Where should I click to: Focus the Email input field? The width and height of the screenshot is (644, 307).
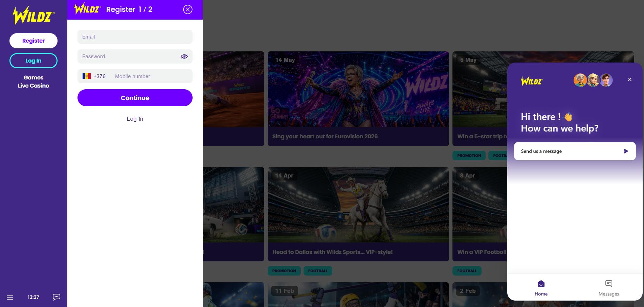click(135, 37)
